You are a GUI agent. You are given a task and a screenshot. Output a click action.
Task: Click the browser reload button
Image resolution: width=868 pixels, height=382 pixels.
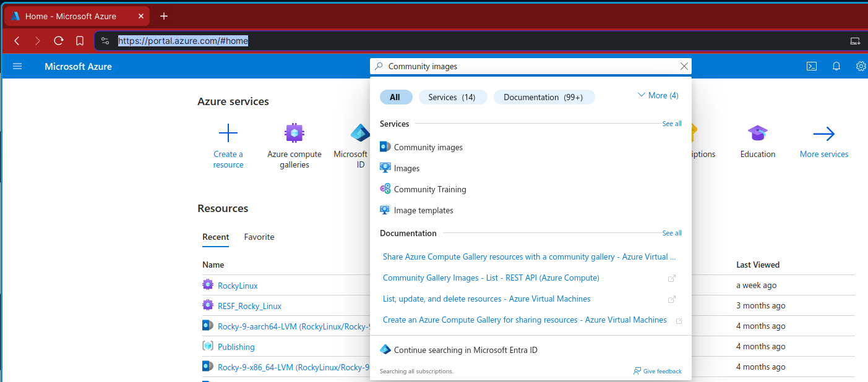59,41
